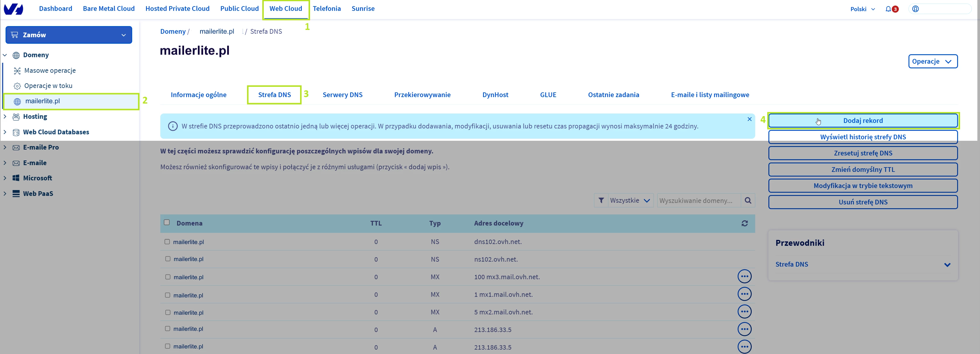Screen dimensions: 980x354
Task: Click the filter funnel icon
Action: click(601, 200)
